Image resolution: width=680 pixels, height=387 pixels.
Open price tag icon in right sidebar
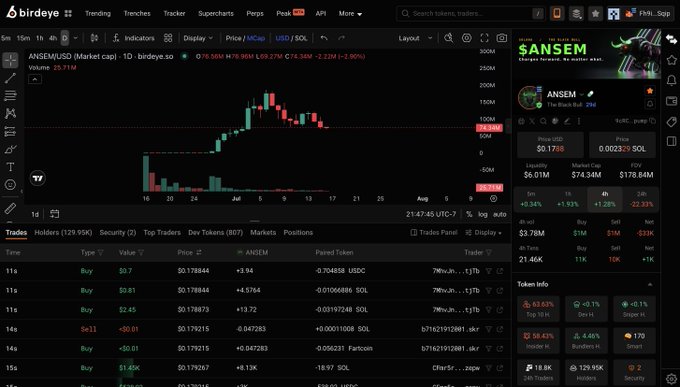pyautogui.click(x=671, y=121)
